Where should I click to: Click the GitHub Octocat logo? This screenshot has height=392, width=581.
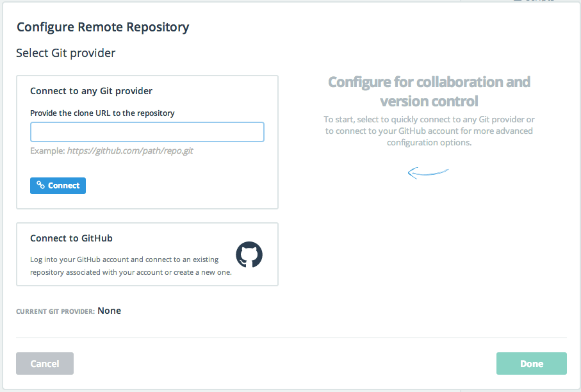(249, 254)
